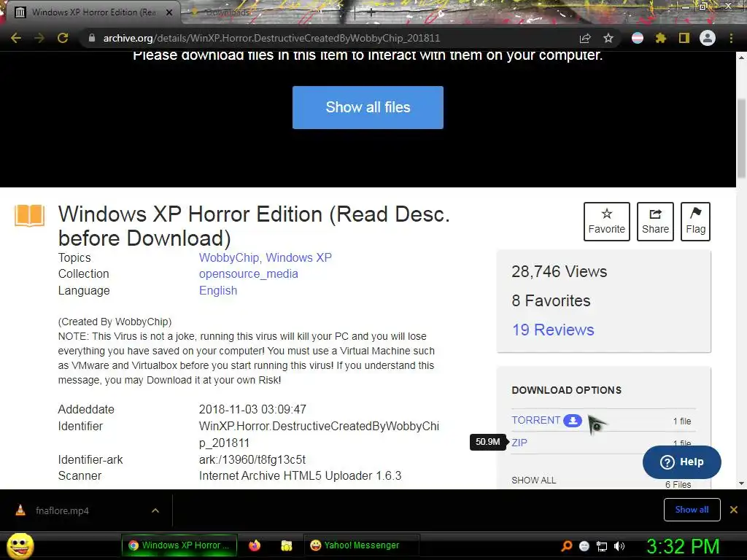This screenshot has width=747, height=560.
Task: Click the Favorite star button
Action: click(606, 222)
